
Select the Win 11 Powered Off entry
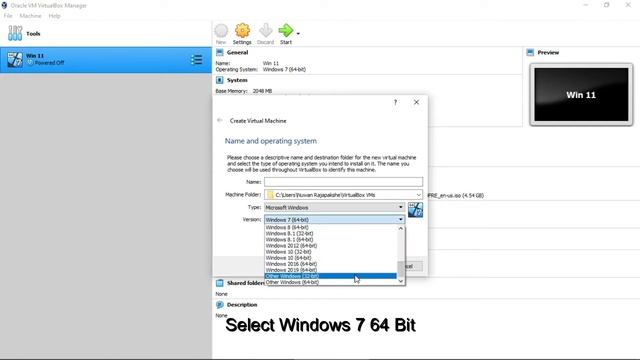coord(106,60)
